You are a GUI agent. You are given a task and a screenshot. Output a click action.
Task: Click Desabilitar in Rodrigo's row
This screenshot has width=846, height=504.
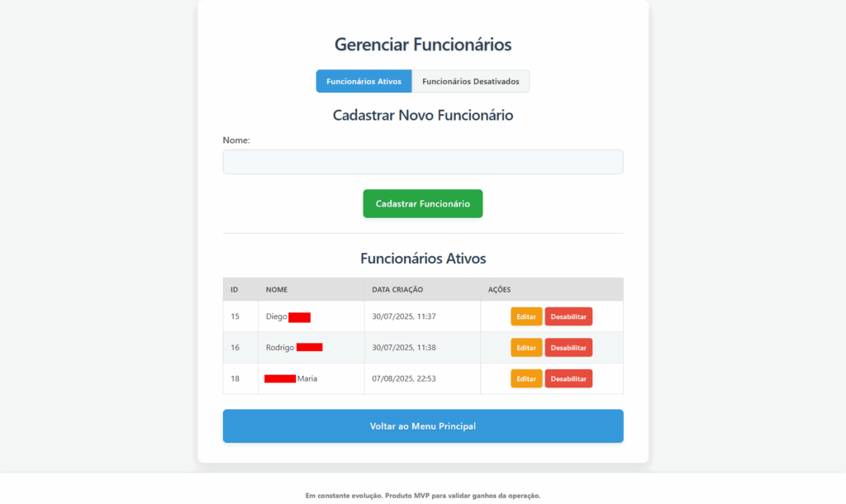568,348
